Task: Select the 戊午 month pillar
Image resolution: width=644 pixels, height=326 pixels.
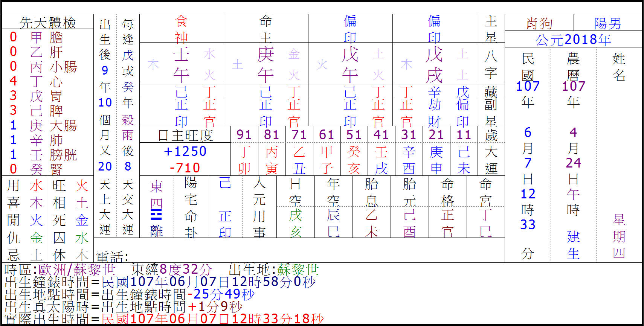Action: tap(350, 64)
